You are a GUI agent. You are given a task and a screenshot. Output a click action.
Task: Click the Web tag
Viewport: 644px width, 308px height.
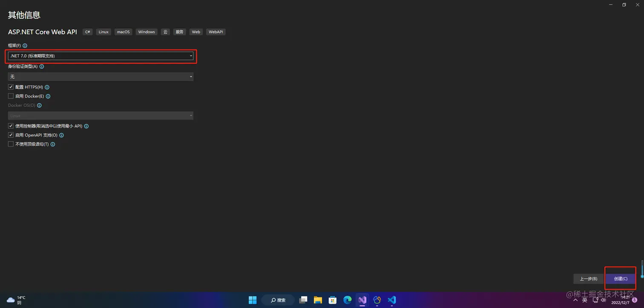[x=196, y=32]
